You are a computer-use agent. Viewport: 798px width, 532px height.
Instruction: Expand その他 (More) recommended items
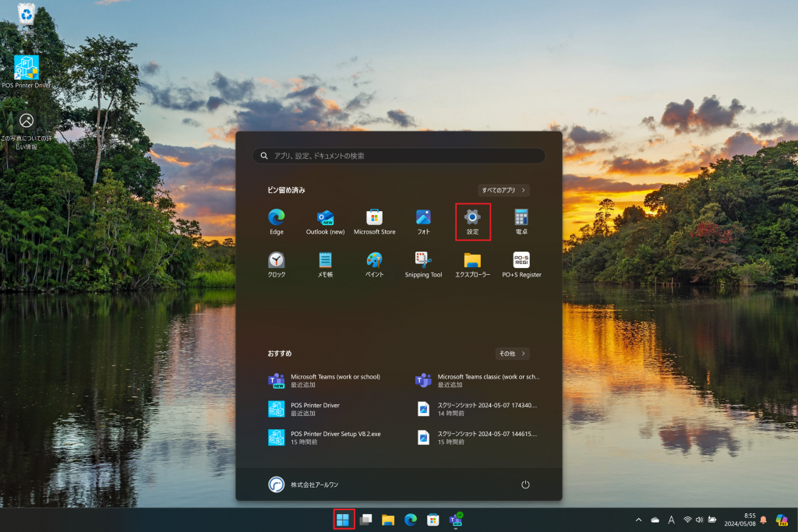512,354
